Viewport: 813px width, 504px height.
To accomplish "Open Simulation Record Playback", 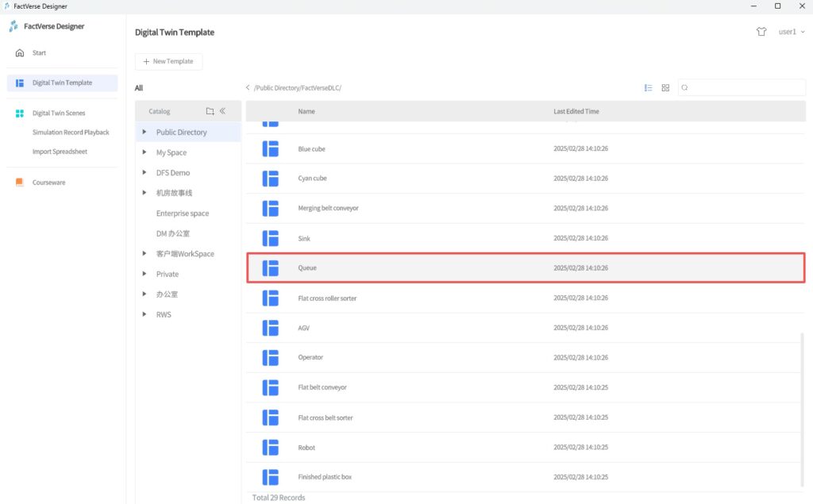I will tap(71, 133).
